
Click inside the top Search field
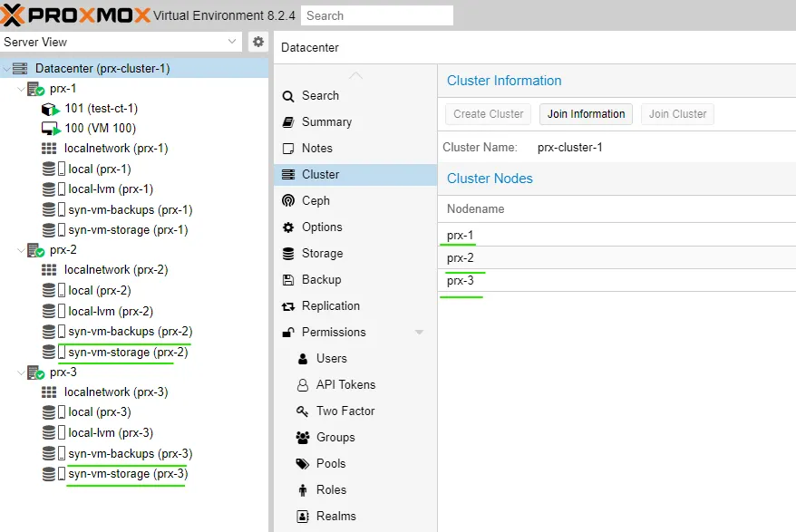[x=376, y=15]
